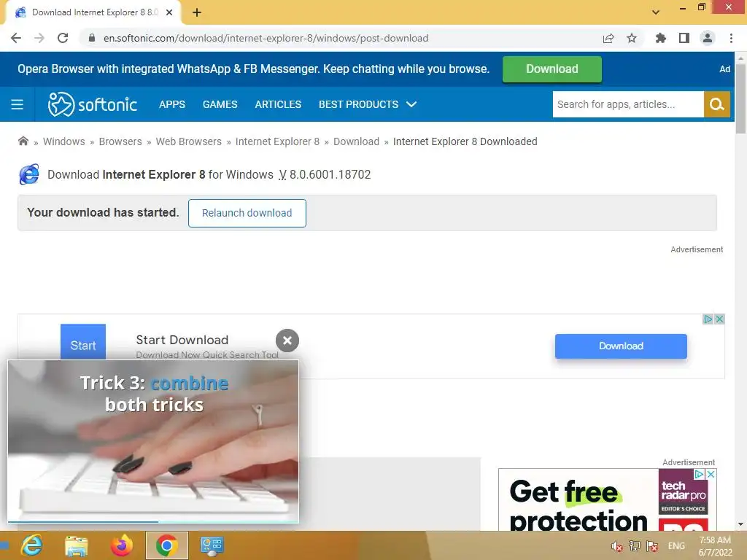Click the Relaunch download button
The image size is (747, 560).
coord(247,213)
